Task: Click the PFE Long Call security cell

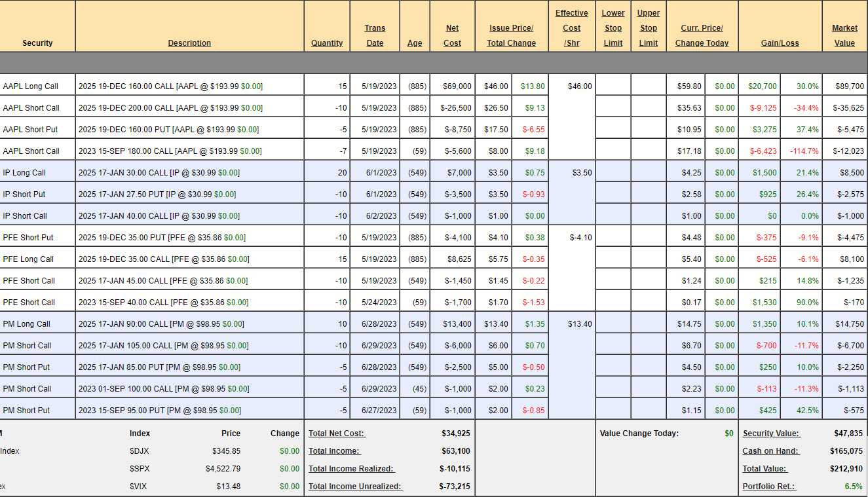Action: pos(28,259)
